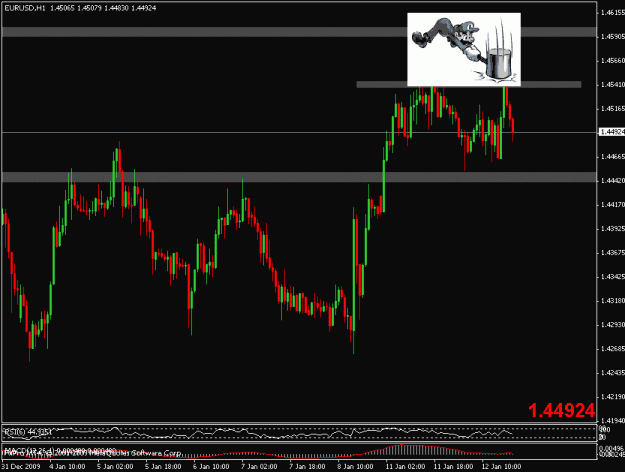Click the 1.43425 price axis label
The height and width of the screenshot is (472, 625).
(613, 277)
